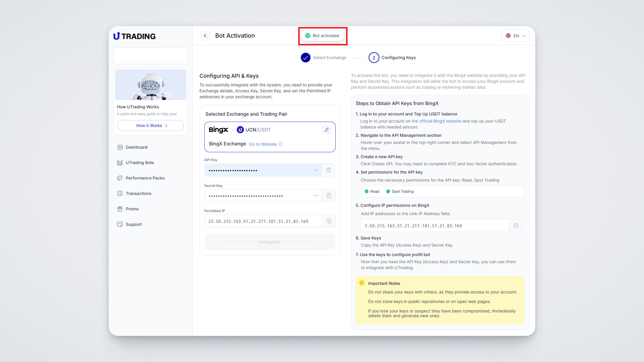Image resolution: width=644 pixels, height=362 pixels.
Task: Click the edit pencil on BingX trading pair
Action: tap(326, 130)
